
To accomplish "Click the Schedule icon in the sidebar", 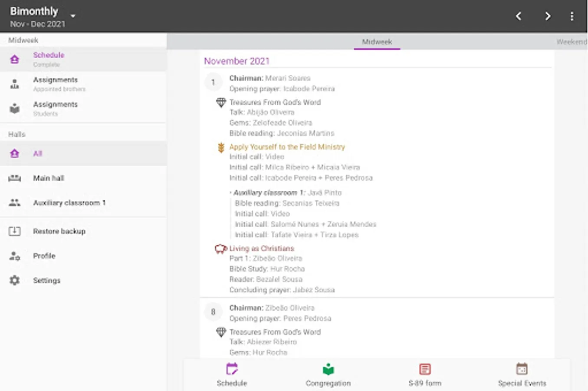I will [x=15, y=59].
